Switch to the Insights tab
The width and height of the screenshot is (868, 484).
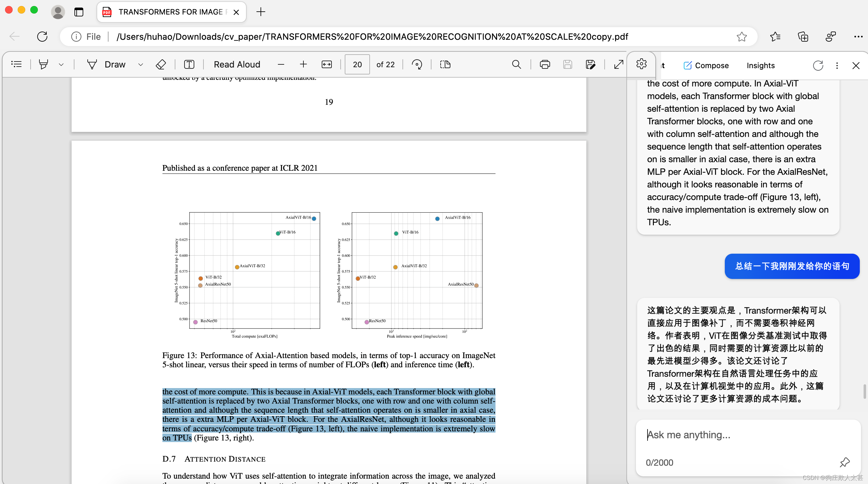tap(760, 65)
